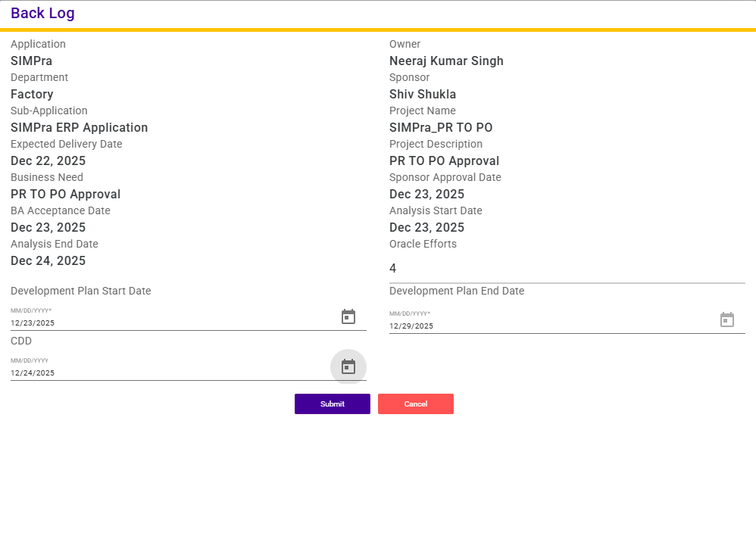
Task: Select owner name Neeraj Kumar Singh
Action: pos(446,61)
